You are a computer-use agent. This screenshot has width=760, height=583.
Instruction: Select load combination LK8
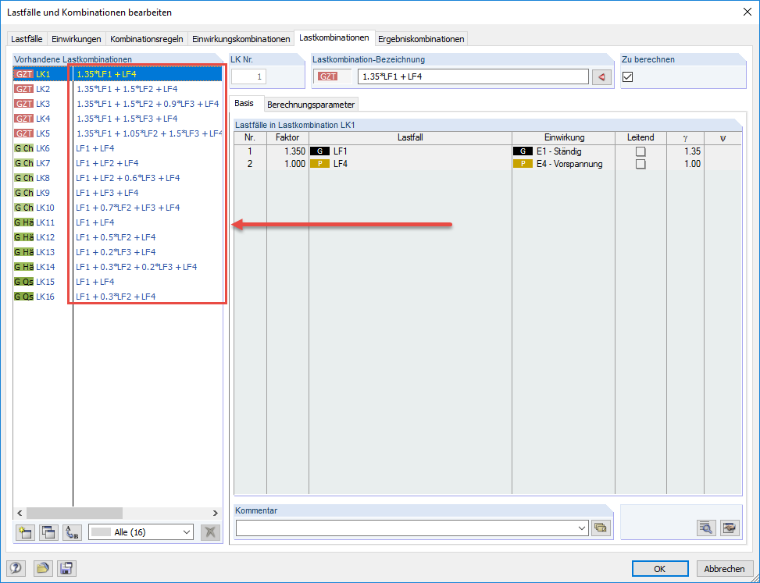coord(118,178)
